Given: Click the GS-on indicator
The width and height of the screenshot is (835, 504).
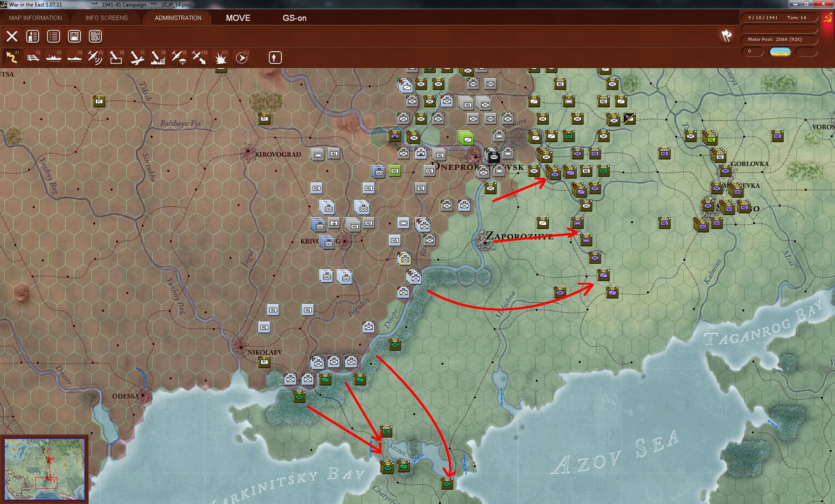Looking at the screenshot, I should [x=294, y=18].
